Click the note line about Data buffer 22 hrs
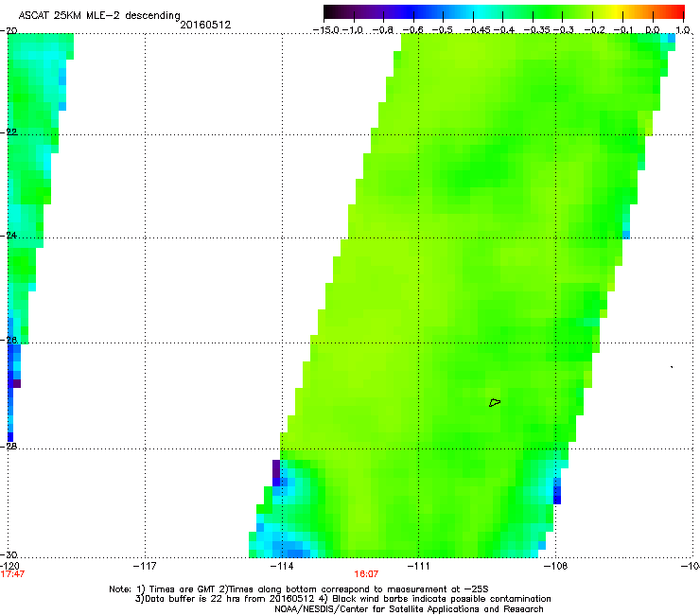This screenshot has height=615, width=700. 342,599
